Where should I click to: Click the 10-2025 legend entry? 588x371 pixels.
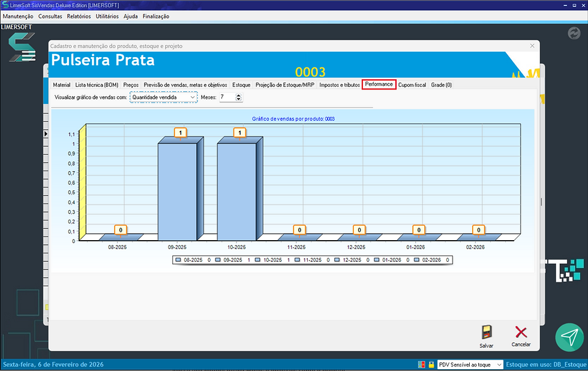coord(272,259)
